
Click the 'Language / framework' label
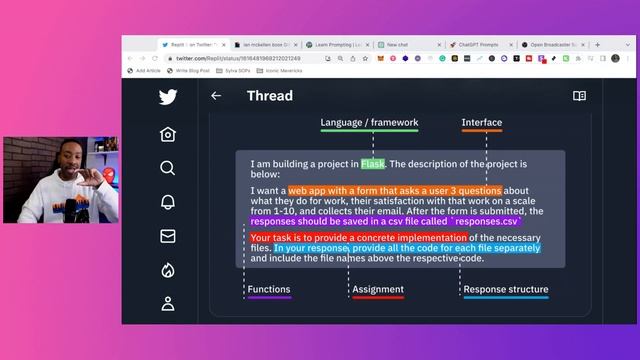click(x=369, y=122)
